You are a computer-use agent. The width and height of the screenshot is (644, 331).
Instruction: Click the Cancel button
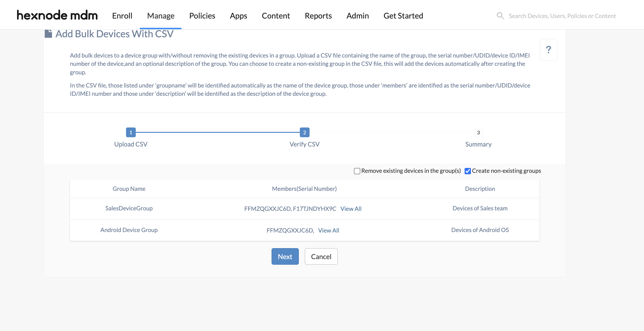321,256
